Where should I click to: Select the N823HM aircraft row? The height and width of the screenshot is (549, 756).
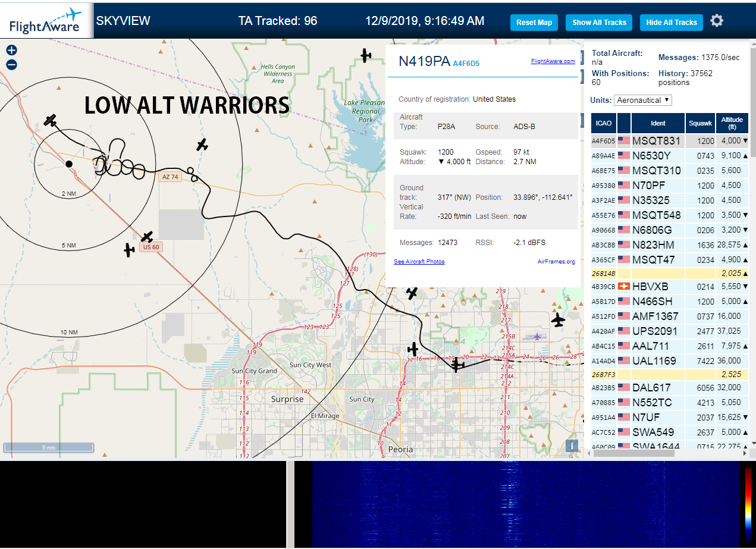pyautogui.click(x=670, y=245)
